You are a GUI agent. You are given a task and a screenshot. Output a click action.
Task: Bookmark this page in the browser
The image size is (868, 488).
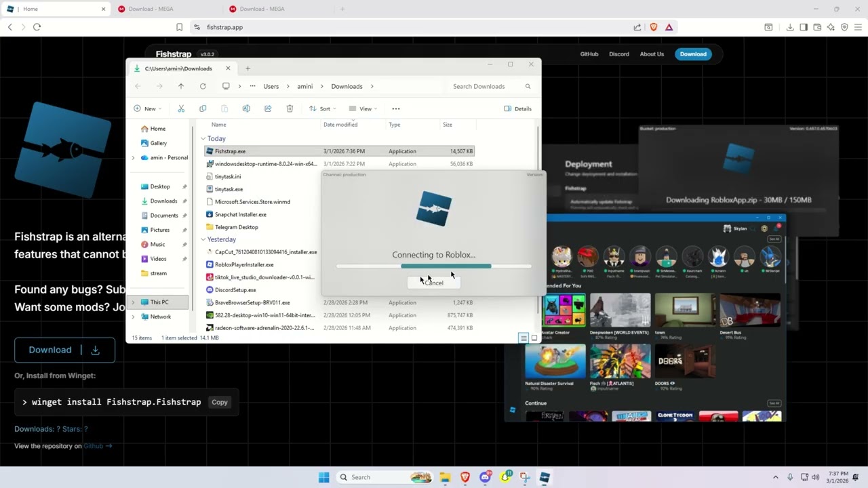179,27
